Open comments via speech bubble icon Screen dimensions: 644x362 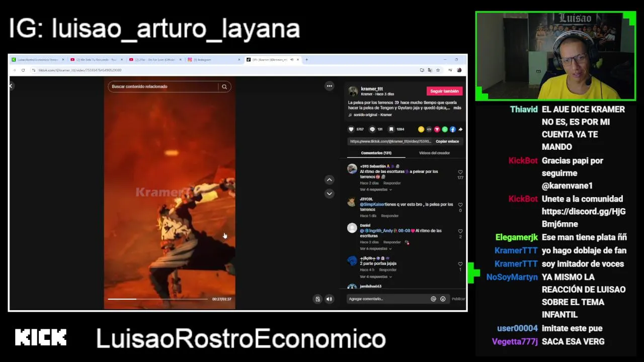pos(372,129)
